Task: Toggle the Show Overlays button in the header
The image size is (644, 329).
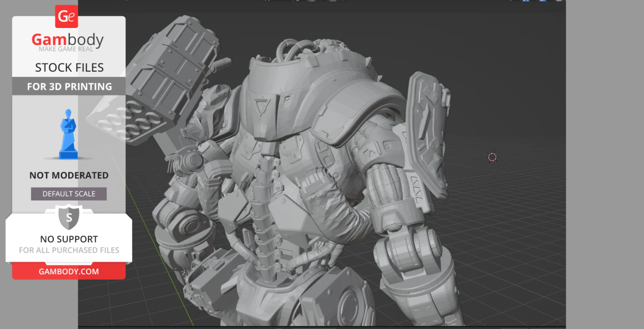Action: click(542, 1)
